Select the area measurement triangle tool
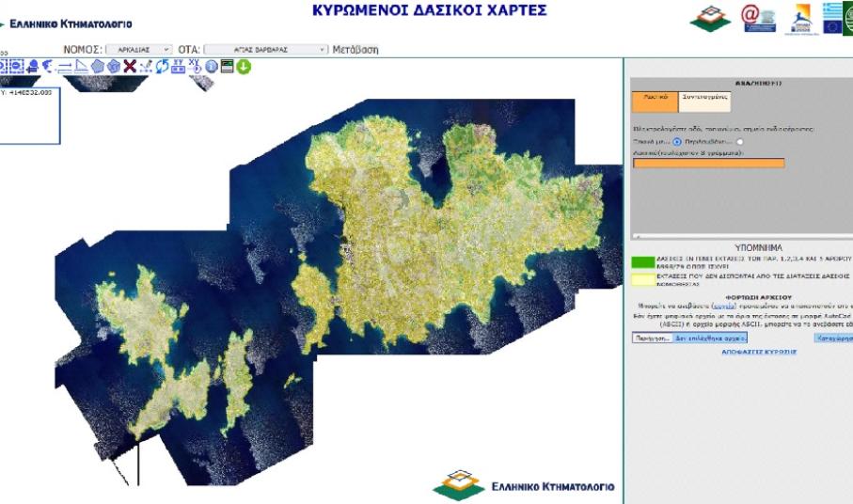The height and width of the screenshot is (504, 853). tap(81, 66)
